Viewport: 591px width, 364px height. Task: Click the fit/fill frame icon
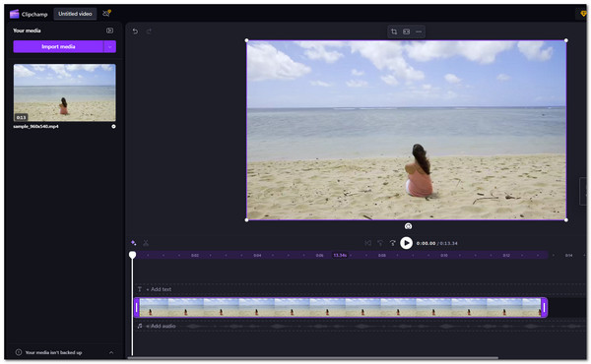(406, 31)
